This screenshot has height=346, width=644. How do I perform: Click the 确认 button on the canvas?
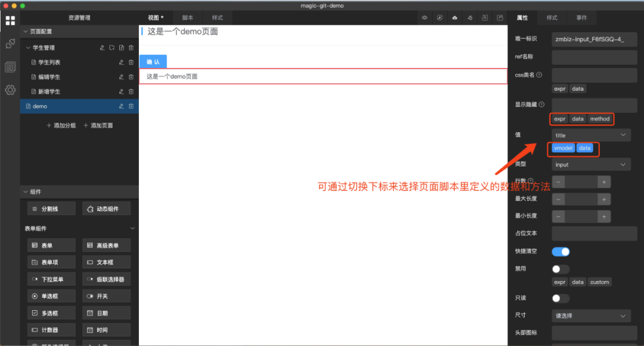coord(154,61)
